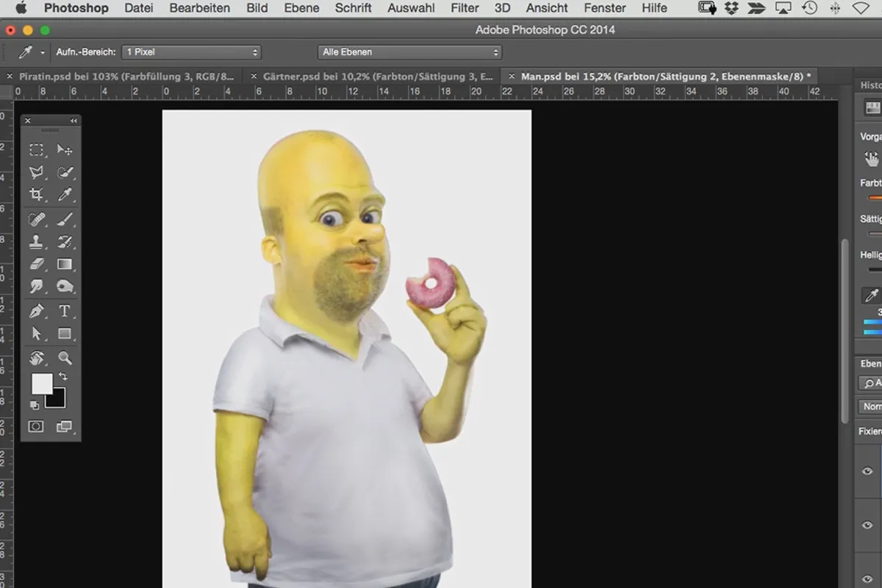Change screen mode from tools panel

[x=65, y=426]
